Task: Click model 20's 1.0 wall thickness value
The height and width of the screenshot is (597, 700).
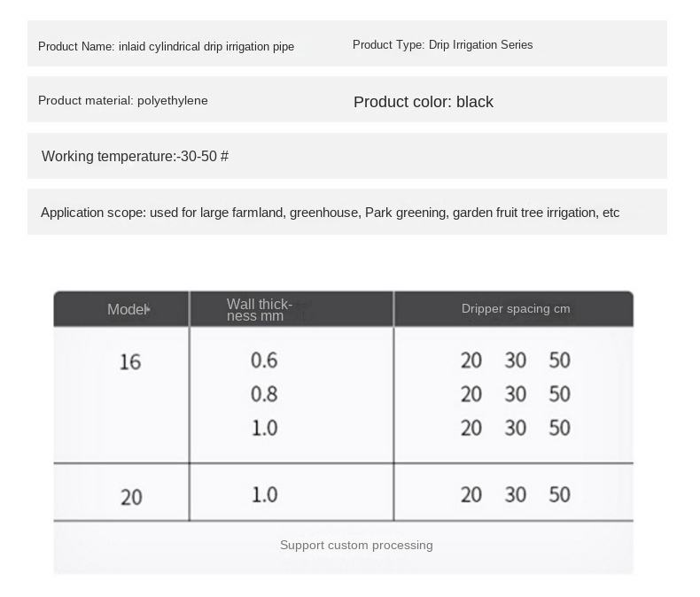Action: 264,494
